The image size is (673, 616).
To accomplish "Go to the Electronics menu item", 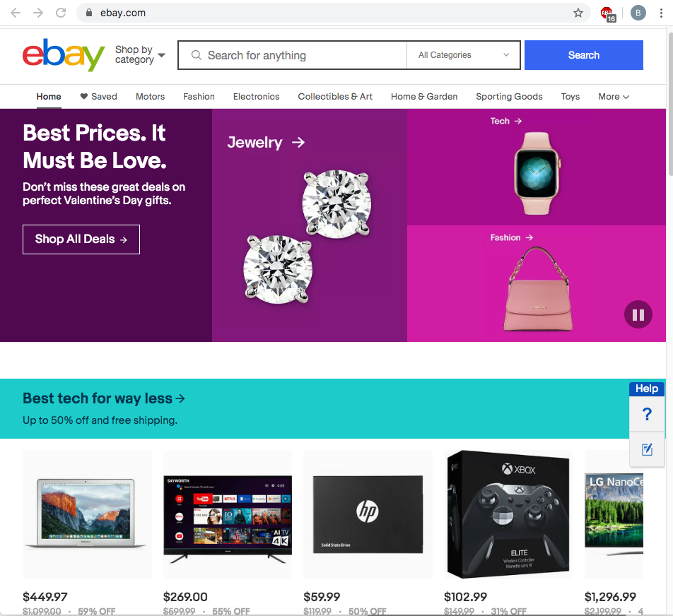I will 256,97.
